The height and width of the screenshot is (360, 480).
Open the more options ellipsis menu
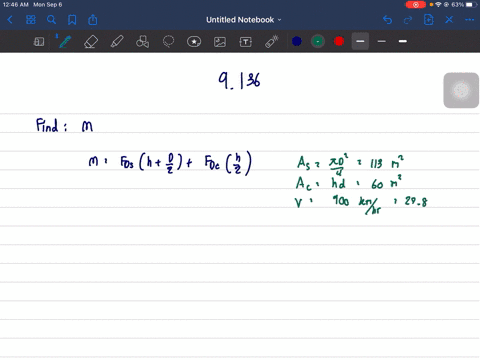(x=470, y=20)
